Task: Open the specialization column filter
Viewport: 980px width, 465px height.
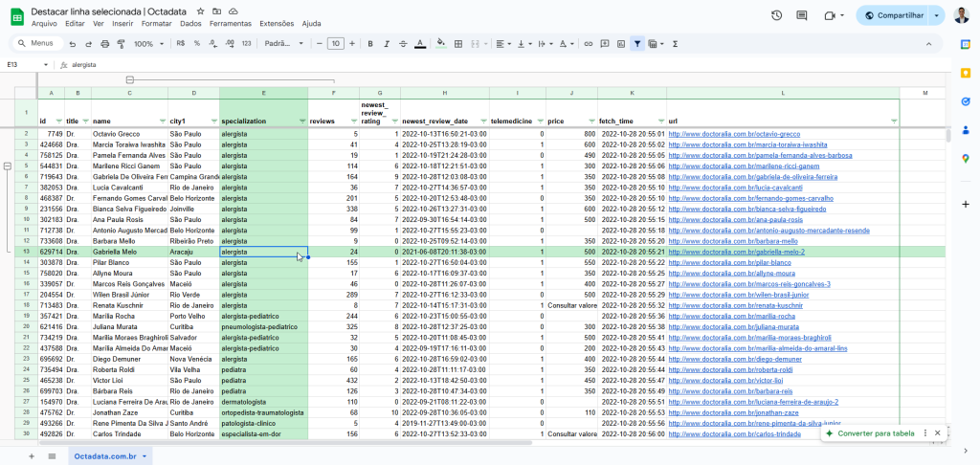Action: [302, 122]
